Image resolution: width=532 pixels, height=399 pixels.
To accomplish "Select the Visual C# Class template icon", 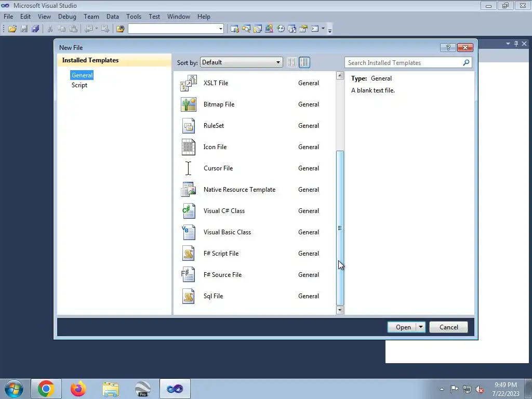I will tap(188, 211).
